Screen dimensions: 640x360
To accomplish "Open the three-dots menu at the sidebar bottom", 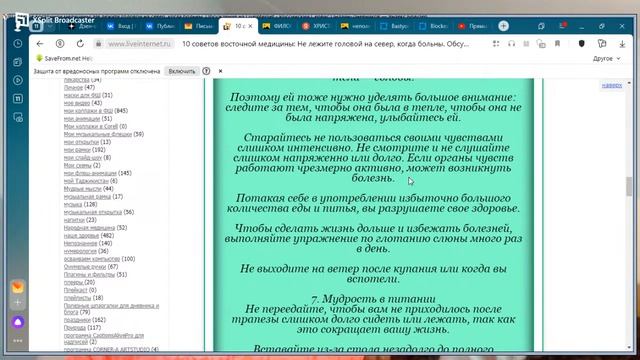I will click(18, 340).
